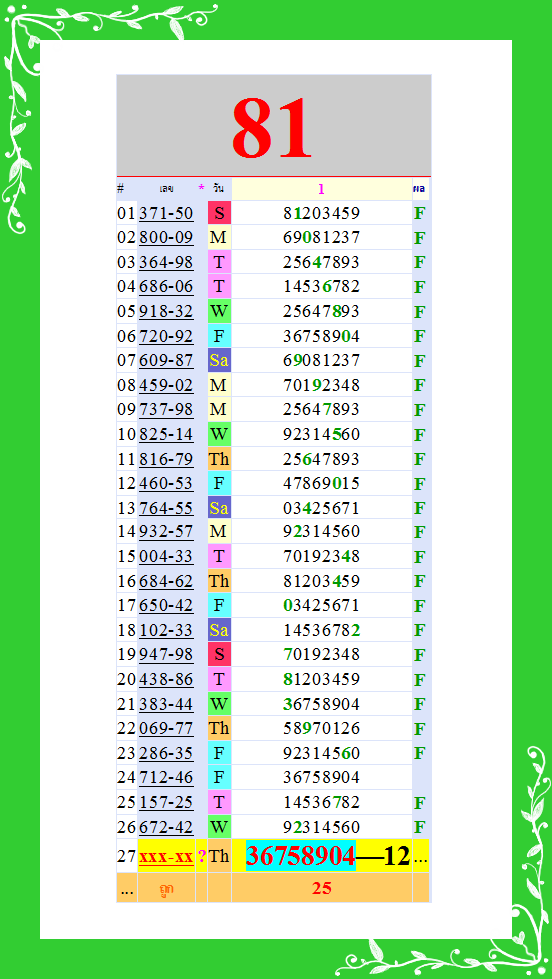The height and width of the screenshot is (979, 552).
Task: Click the green F result for row 01
Action: [x=420, y=214]
